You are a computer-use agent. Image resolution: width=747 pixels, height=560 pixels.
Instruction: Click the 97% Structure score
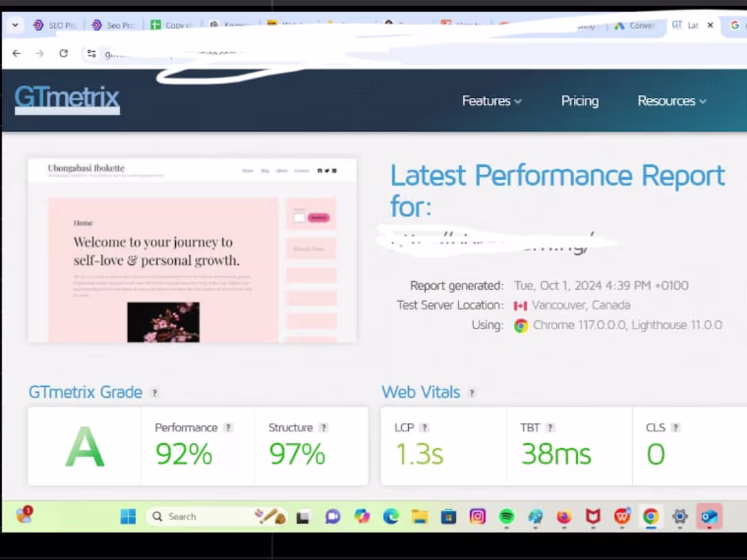297,454
